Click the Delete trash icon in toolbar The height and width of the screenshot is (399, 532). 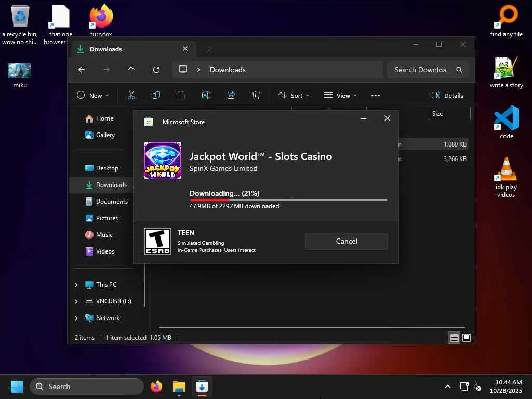256,95
